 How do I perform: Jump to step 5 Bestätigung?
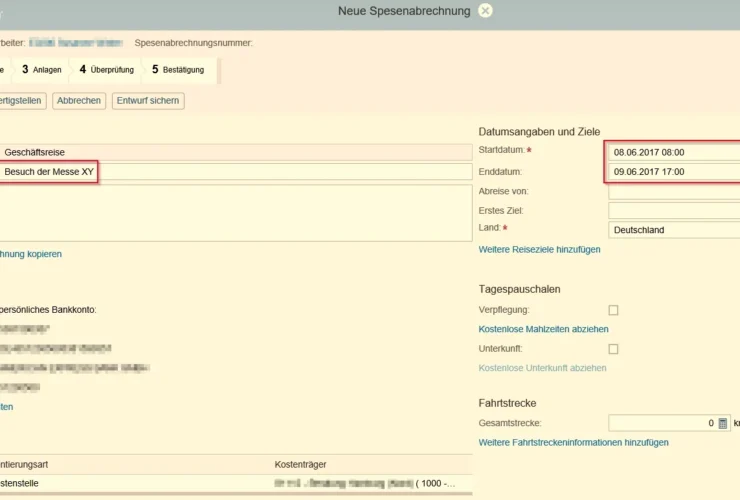click(178, 70)
